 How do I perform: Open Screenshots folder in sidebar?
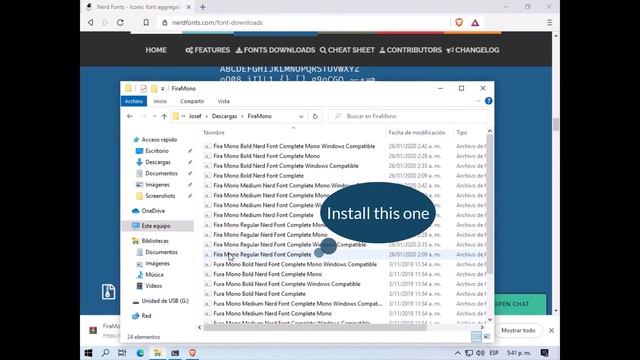tap(160, 196)
